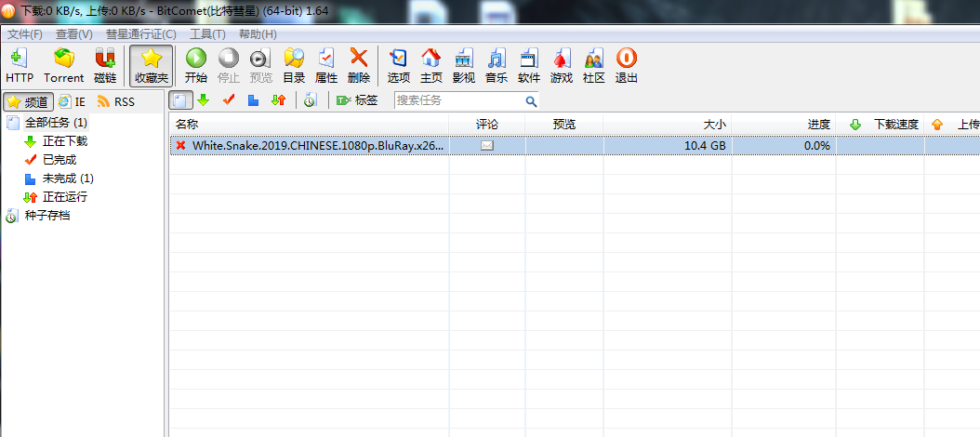
Task: Click the 标签 tag button
Action: [356, 100]
